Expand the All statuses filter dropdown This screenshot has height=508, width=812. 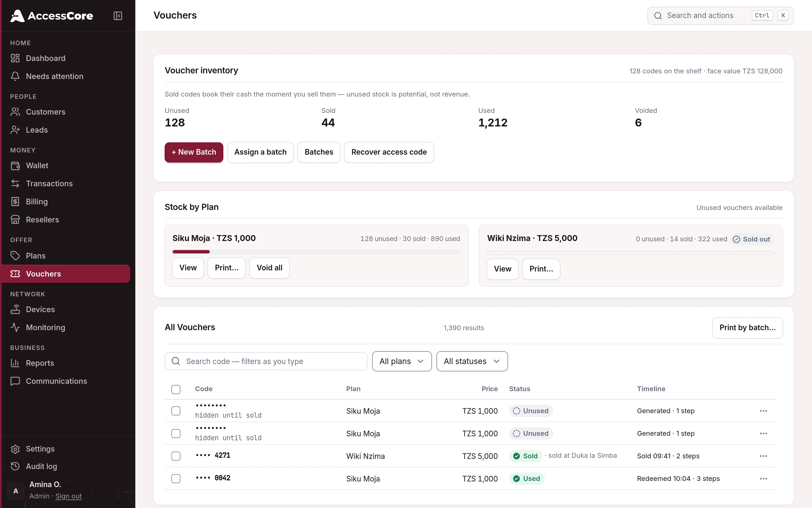click(x=472, y=361)
